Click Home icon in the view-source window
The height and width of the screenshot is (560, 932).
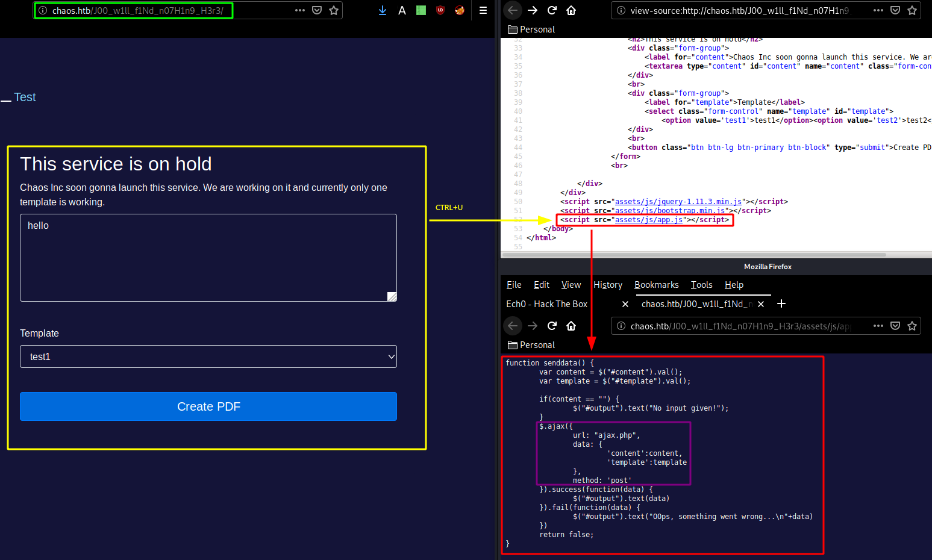pyautogui.click(x=571, y=10)
